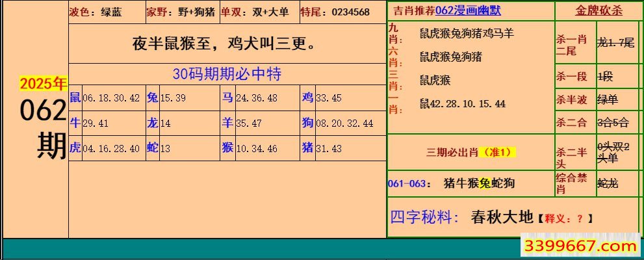Image resolution: width=644 pixels, height=260 pixels.
Task: Open the 金牌砍杀 header link
Action: coord(598,11)
